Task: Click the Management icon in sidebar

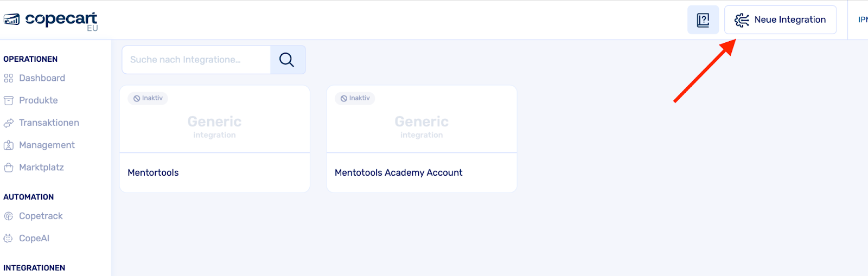Action: tap(8, 145)
